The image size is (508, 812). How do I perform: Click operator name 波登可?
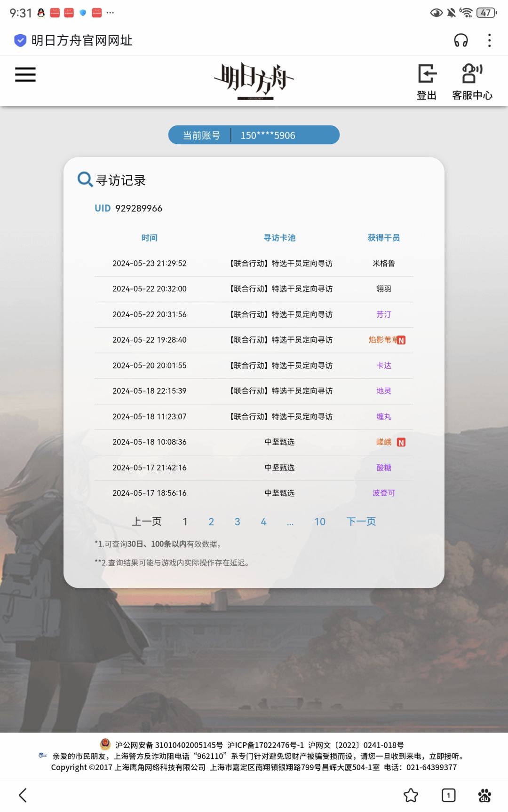(384, 493)
